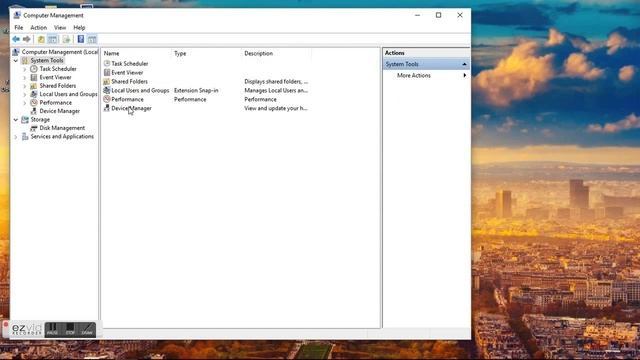Open the Action menu
This screenshot has width=640, height=360.
38,27
